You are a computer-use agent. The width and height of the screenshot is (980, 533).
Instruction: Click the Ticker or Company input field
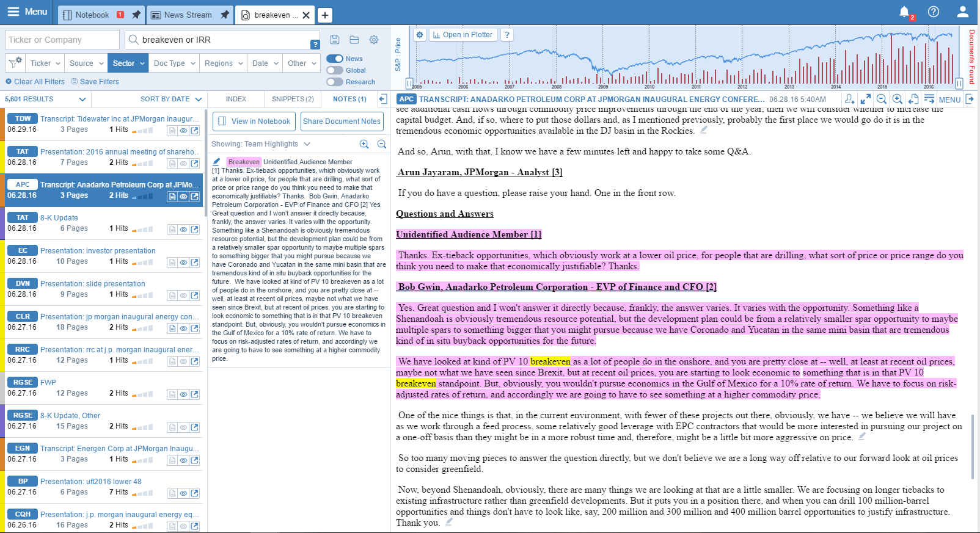tap(62, 40)
